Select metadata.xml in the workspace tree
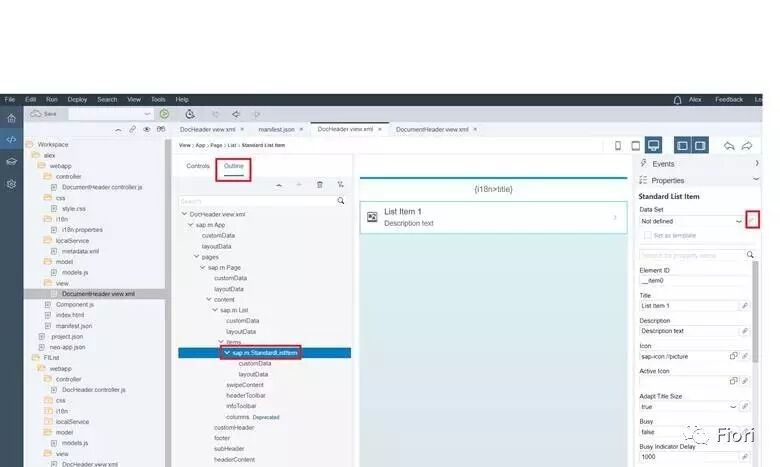 (x=80, y=251)
